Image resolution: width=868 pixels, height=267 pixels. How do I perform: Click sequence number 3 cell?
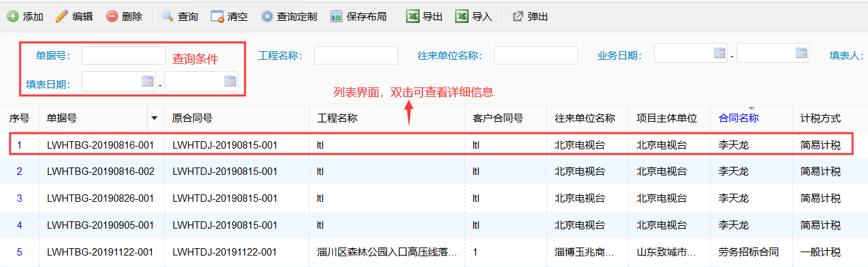(x=19, y=198)
